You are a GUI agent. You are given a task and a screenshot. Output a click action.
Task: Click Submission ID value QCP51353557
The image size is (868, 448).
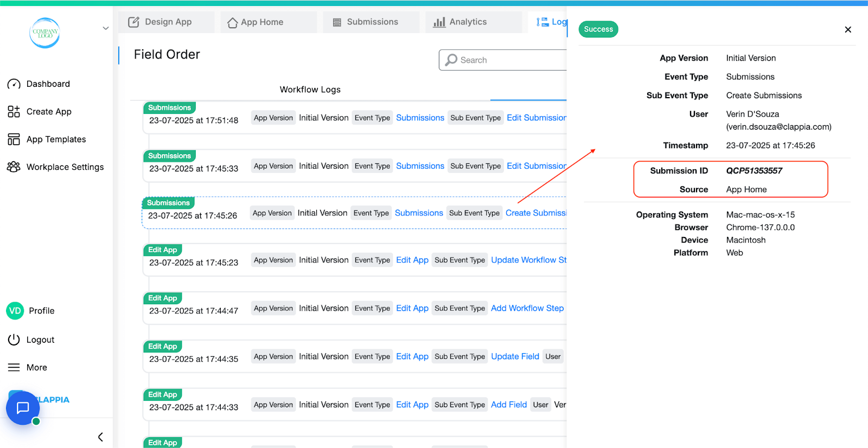(x=754, y=171)
